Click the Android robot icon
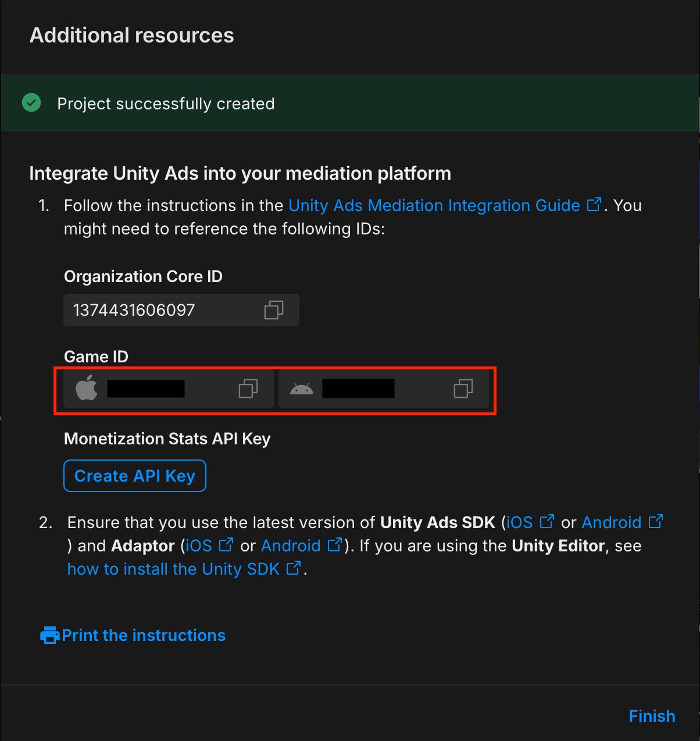The image size is (700, 741). click(301, 389)
